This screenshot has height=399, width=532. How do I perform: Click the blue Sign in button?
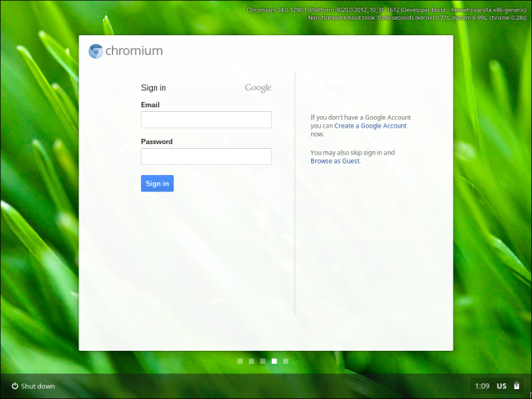pos(157,183)
